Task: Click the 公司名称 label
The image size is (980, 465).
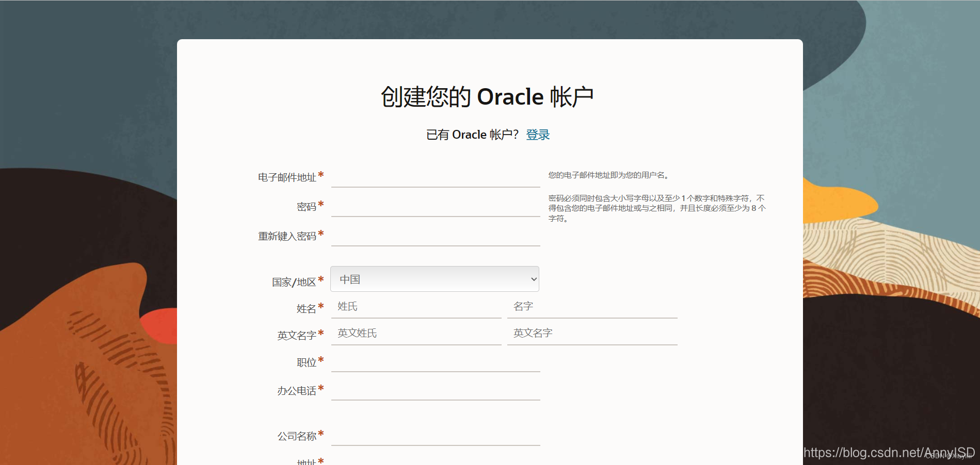Action: [x=297, y=436]
